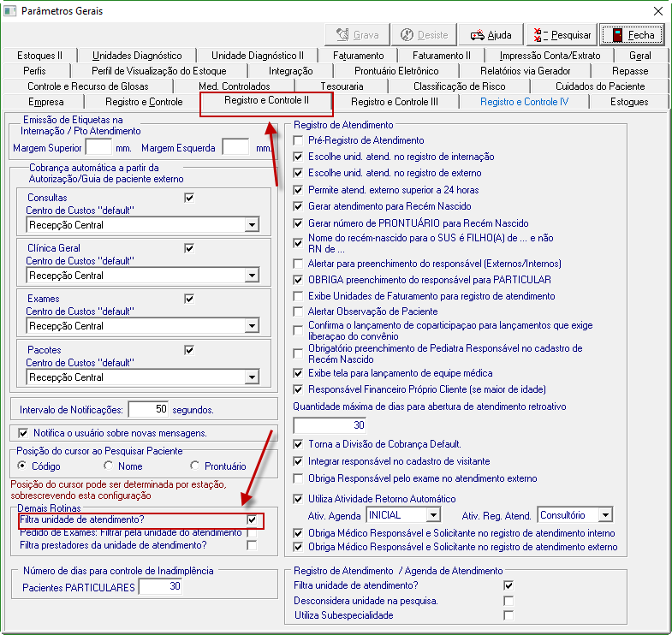This screenshot has width=672, height=635.
Task: Open the Cuidados do Paciente tab
Action: [x=600, y=86]
